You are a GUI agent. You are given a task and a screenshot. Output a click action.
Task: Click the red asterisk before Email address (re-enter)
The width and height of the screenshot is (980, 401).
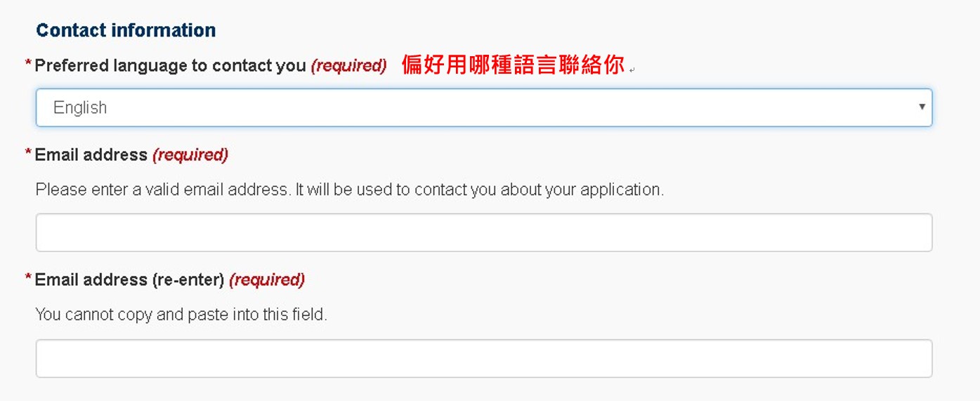tap(28, 278)
